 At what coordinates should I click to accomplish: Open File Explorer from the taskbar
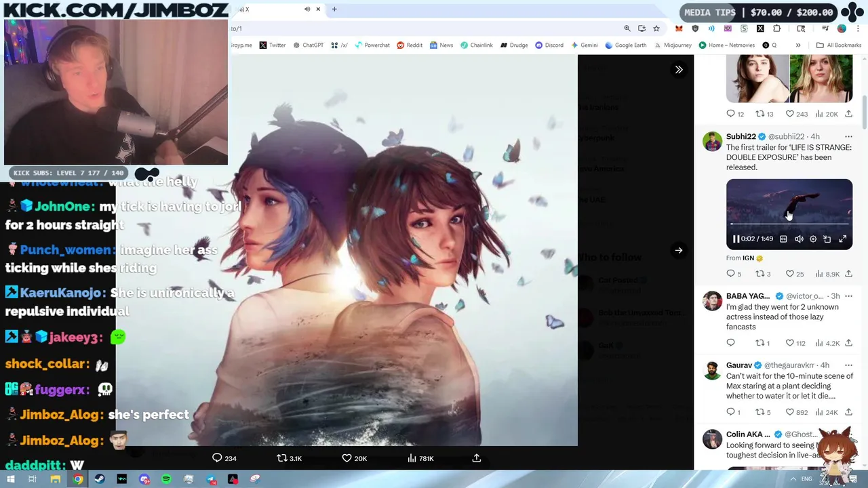point(56,479)
